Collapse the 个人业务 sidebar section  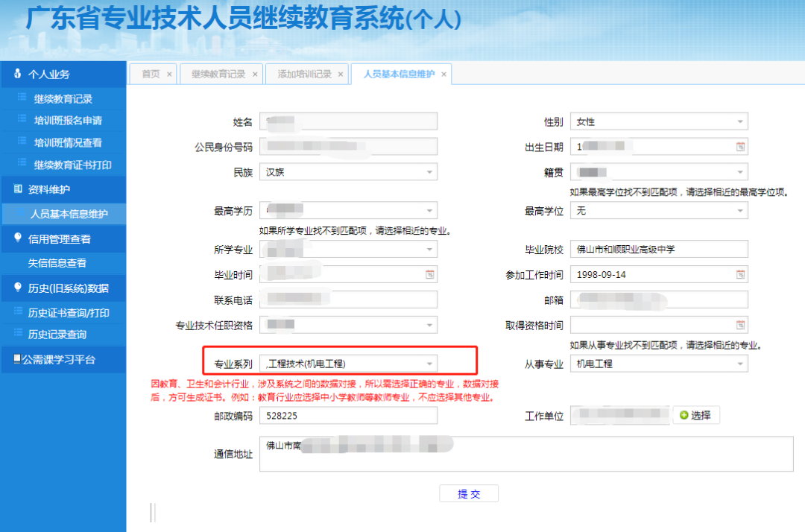pyautogui.click(x=63, y=75)
